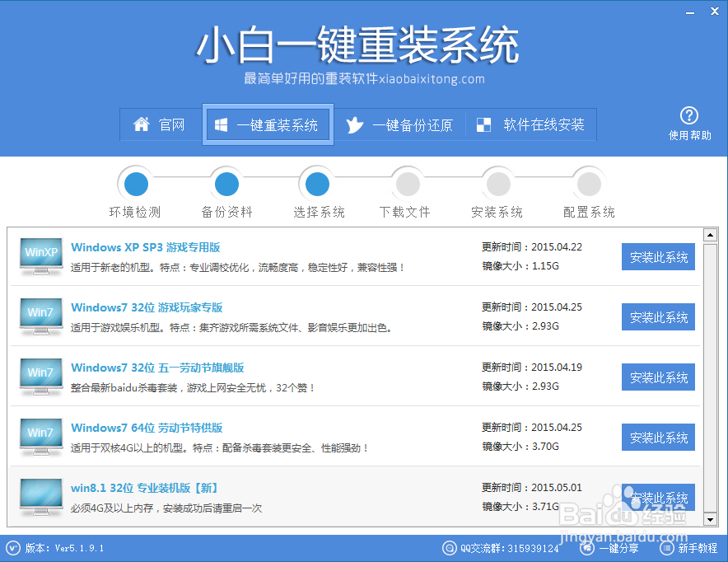Close the application window
This screenshot has width=728, height=562.
(715, 12)
